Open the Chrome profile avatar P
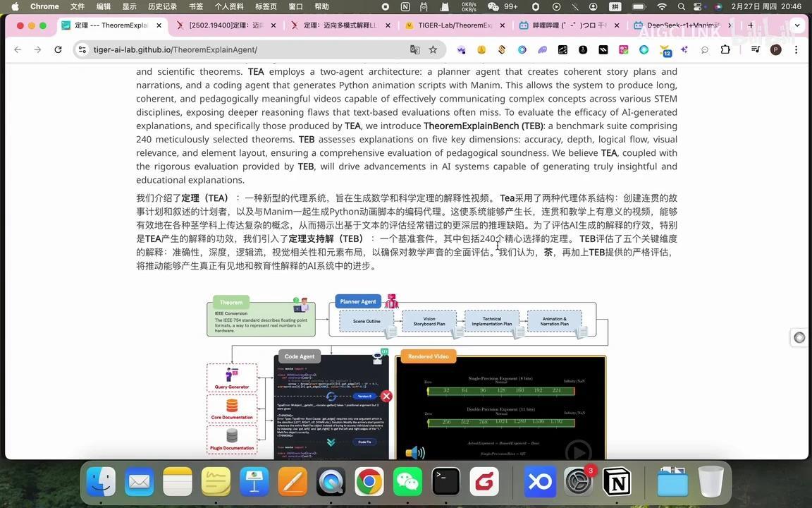812x508 pixels. 775,50
